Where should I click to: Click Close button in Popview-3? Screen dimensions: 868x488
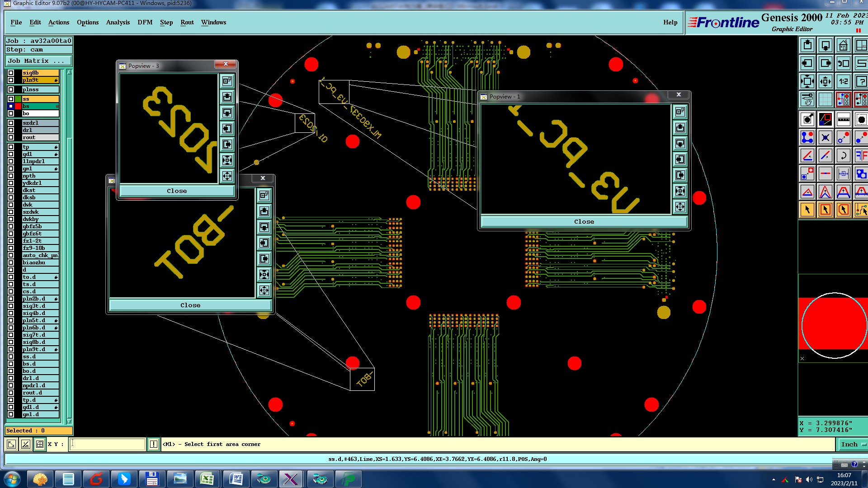(177, 191)
